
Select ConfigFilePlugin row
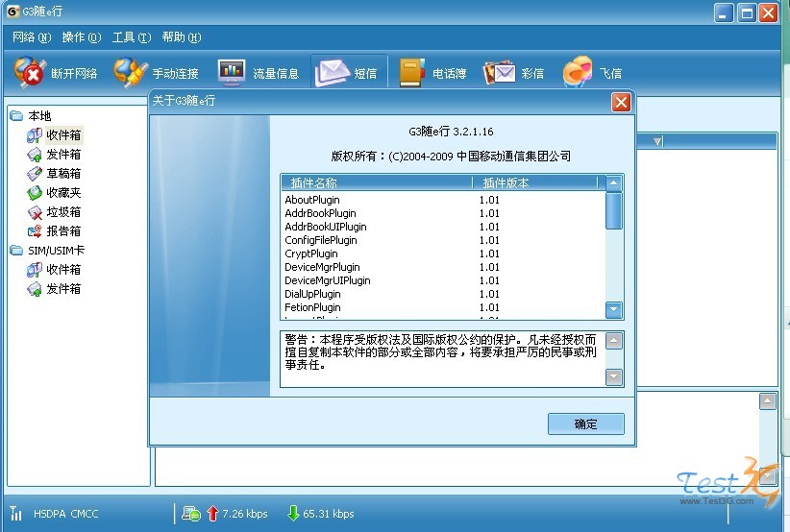(x=443, y=241)
